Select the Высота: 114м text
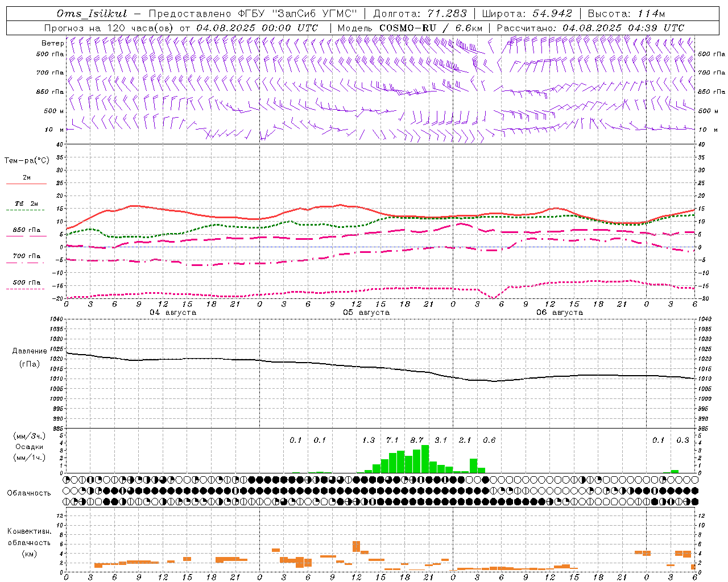This screenshot has height=582, width=728. click(626, 14)
